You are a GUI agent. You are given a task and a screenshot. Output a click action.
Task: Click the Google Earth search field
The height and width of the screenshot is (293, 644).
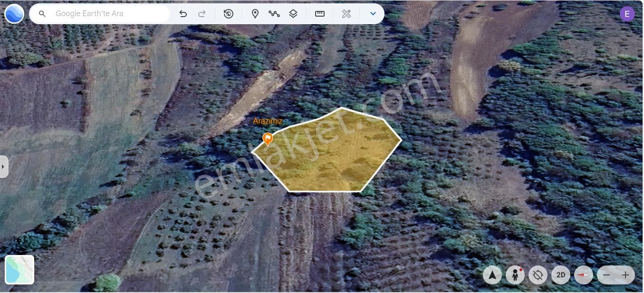[100, 13]
